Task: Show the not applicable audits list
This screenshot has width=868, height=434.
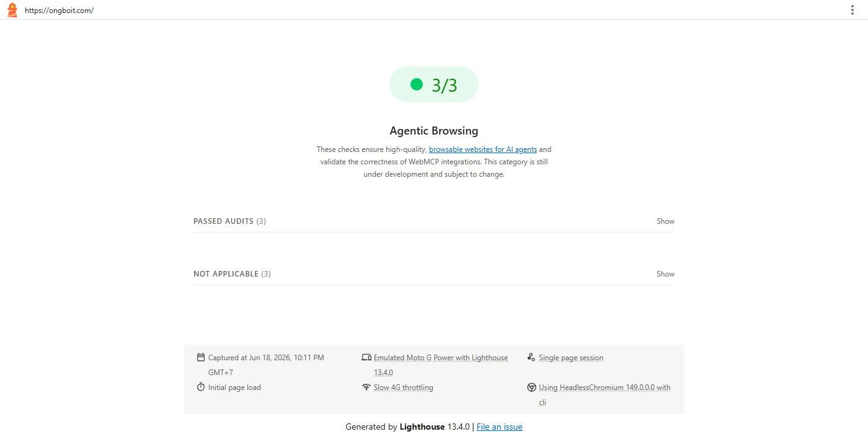Action: pos(665,274)
